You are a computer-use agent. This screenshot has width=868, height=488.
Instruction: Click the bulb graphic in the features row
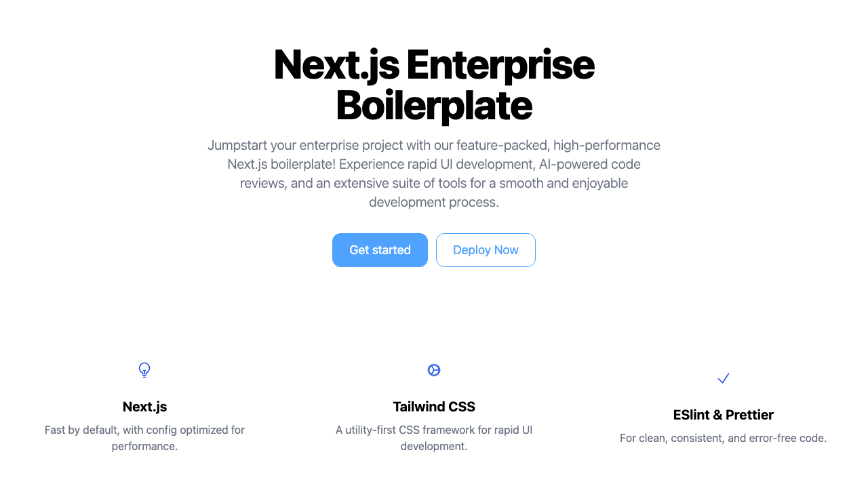click(x=144, y=370)
